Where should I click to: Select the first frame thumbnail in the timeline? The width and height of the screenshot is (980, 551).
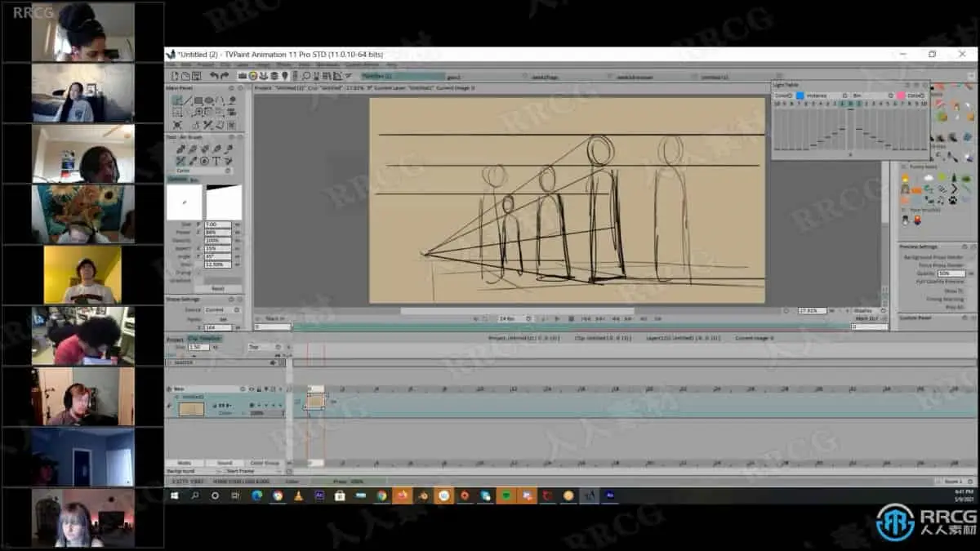point(316,401)
